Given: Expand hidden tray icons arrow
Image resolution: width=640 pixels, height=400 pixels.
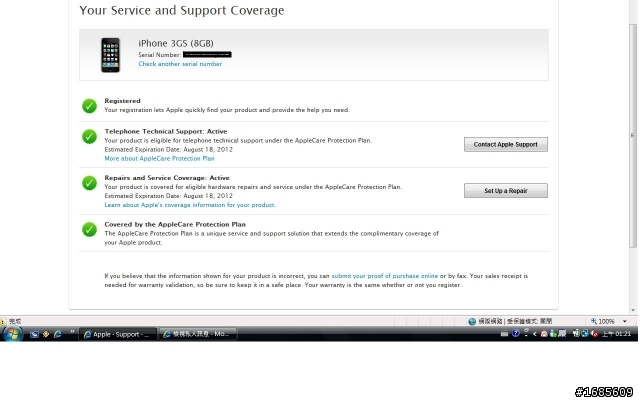Looking at the screenshot, I should point(535,334).
